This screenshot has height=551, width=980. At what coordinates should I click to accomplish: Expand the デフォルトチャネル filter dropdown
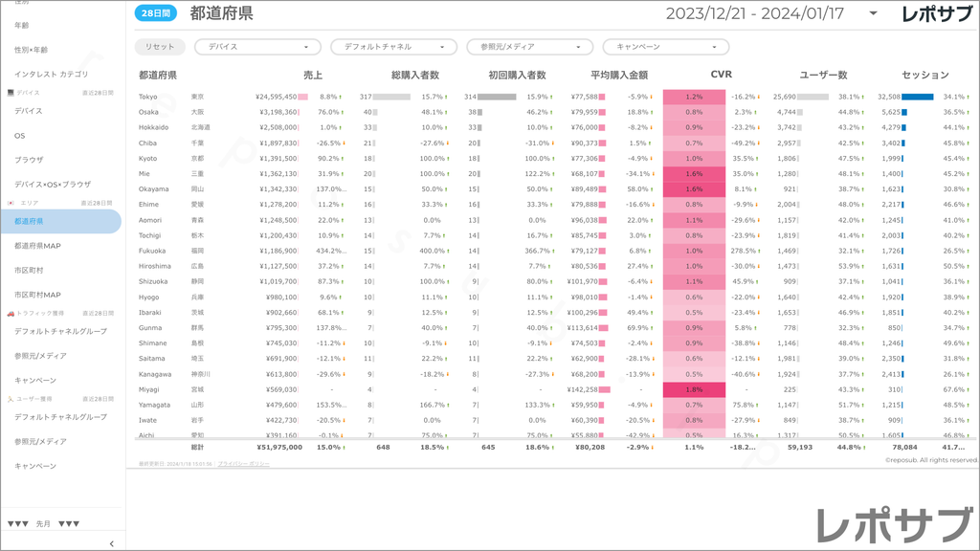coord(393,47)
